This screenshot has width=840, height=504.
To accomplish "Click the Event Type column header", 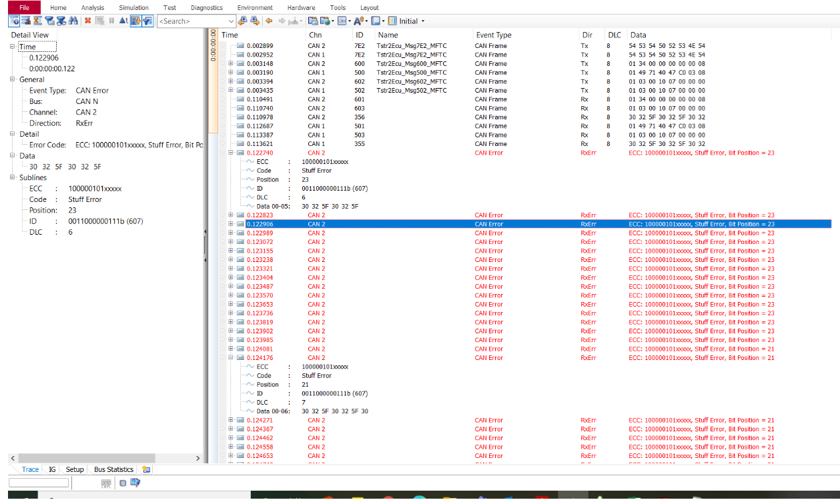I will pyautogui.click(x=494, y=35).
